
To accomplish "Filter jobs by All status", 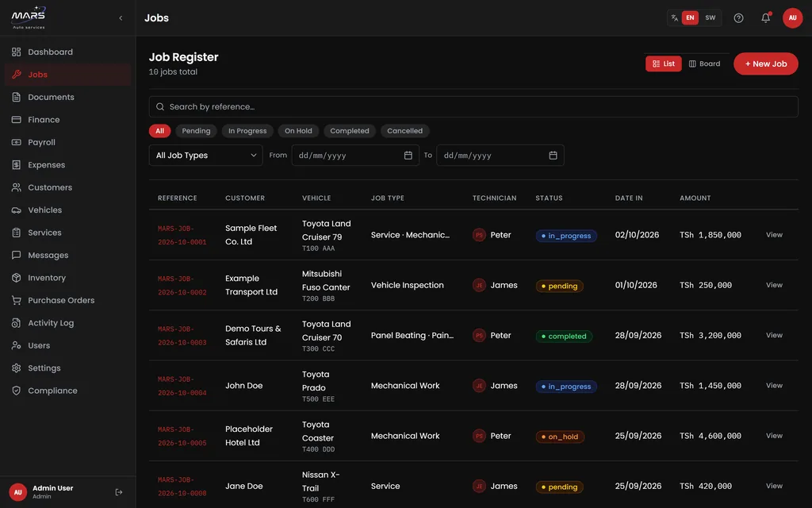I will [159, 131].
